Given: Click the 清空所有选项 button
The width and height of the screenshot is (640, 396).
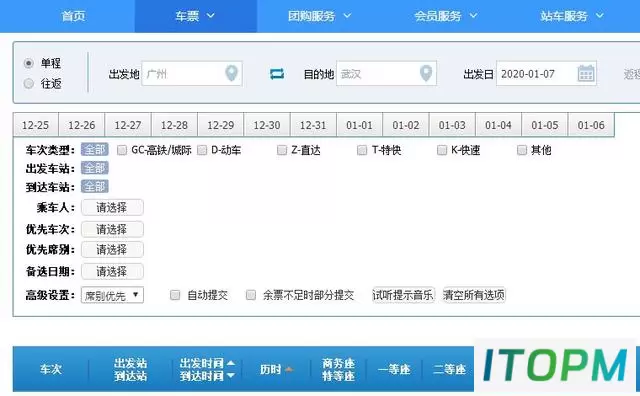Looking at the screenshot, I should [x=474, y=295].
